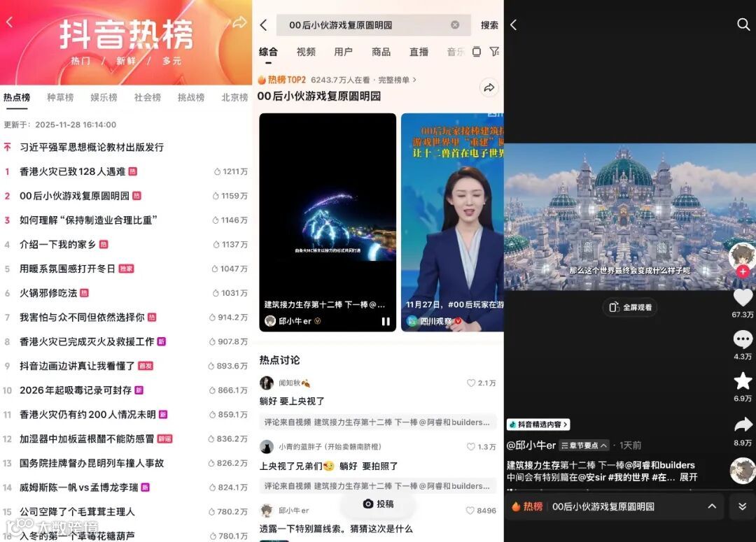Switch to the 直播 search tab
The width and height of the screenshot is (756, 542).
[x=419, y=52]
